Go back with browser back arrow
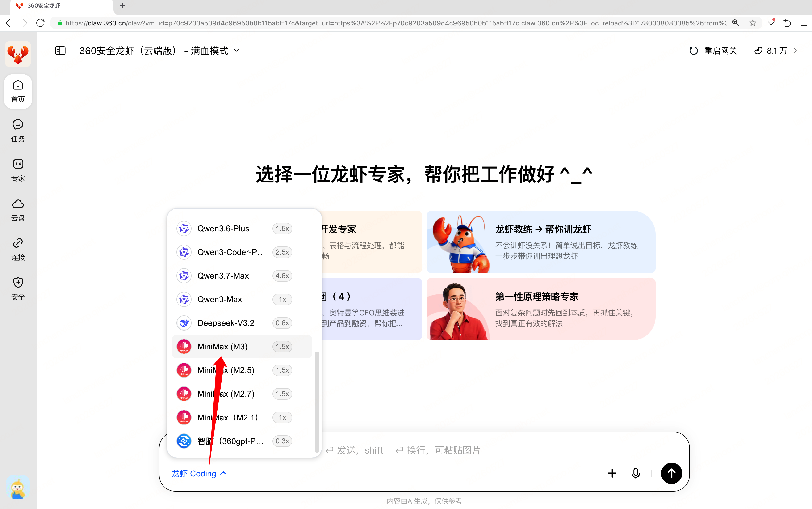 pyautogui.click(x=8, y=23)
